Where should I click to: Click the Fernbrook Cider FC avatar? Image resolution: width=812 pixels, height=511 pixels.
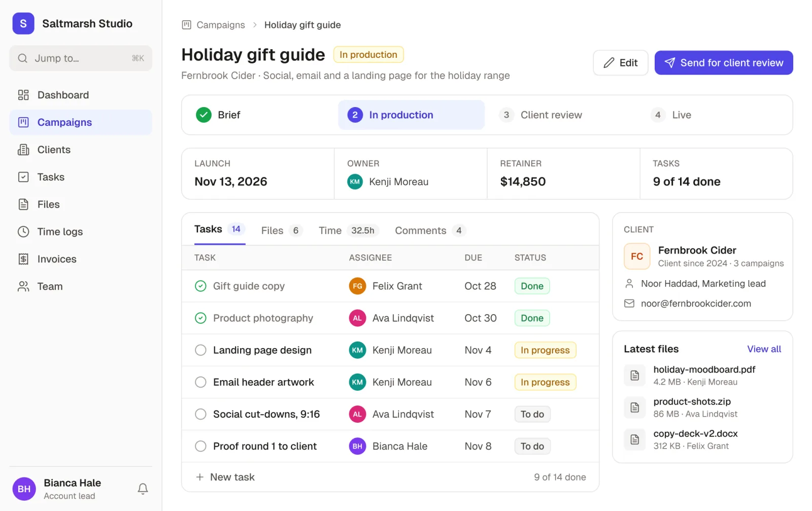point(637,256)
